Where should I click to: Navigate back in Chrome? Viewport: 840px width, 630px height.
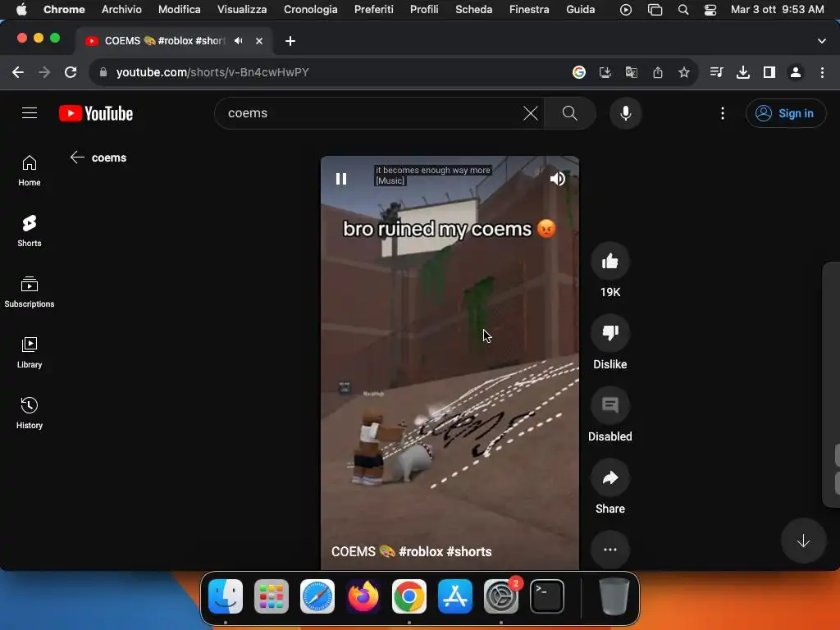click(18, 72)
